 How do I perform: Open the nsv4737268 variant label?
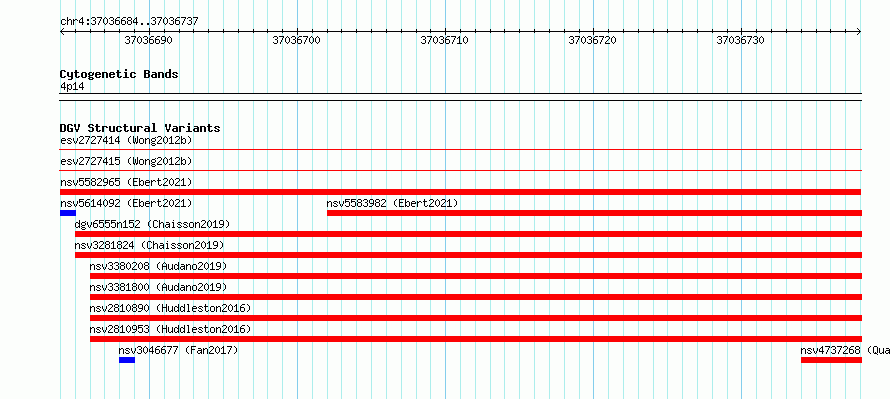pos(845,350)
